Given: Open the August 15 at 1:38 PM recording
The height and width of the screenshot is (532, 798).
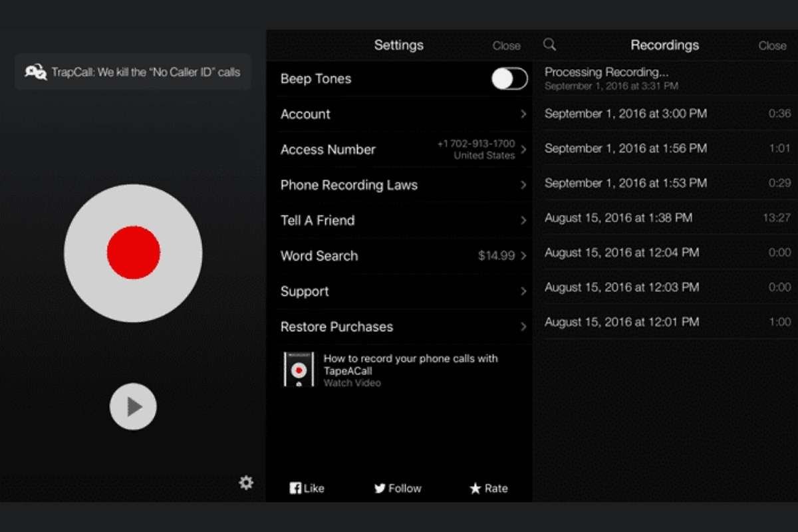Looking at the screenshot, I should point(665,217).
